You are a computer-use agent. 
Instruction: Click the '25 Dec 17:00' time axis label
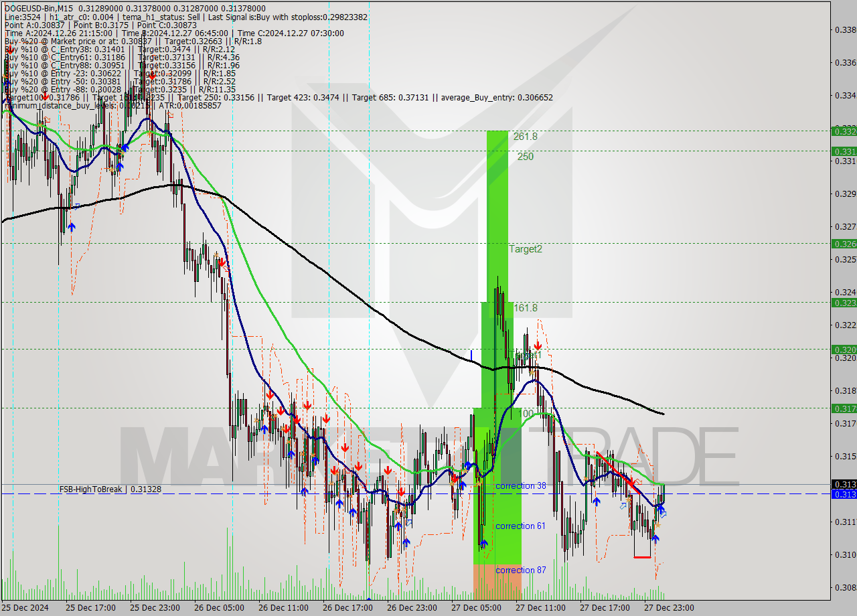click(x=90, y=608)
